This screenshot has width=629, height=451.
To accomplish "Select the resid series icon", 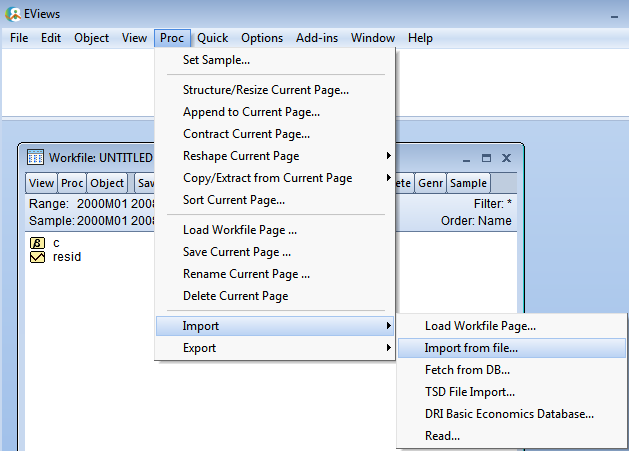I will 39,257.
